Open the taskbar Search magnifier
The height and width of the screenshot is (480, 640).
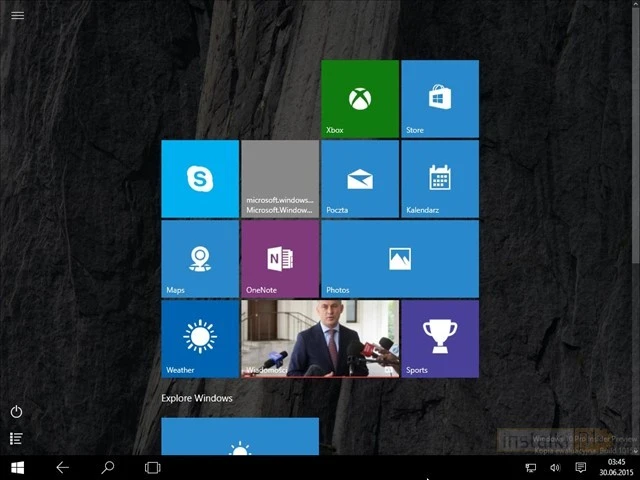108,467
